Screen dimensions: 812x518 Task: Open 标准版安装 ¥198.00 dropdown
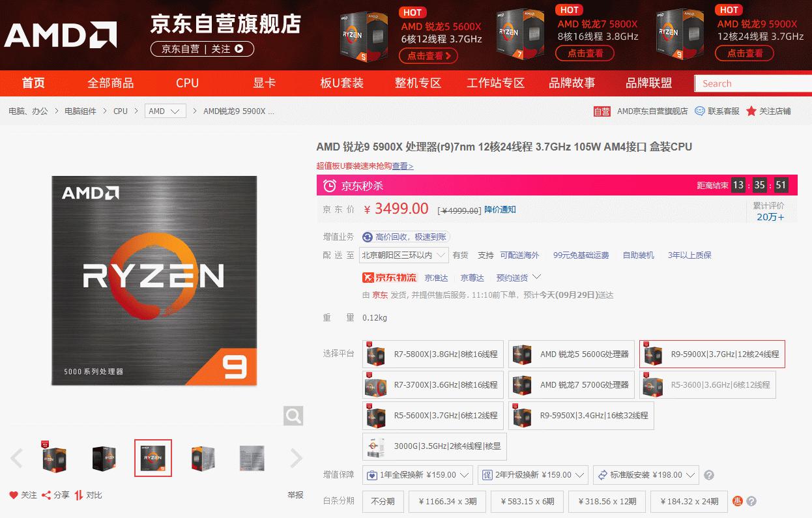(x=646, y=475)
